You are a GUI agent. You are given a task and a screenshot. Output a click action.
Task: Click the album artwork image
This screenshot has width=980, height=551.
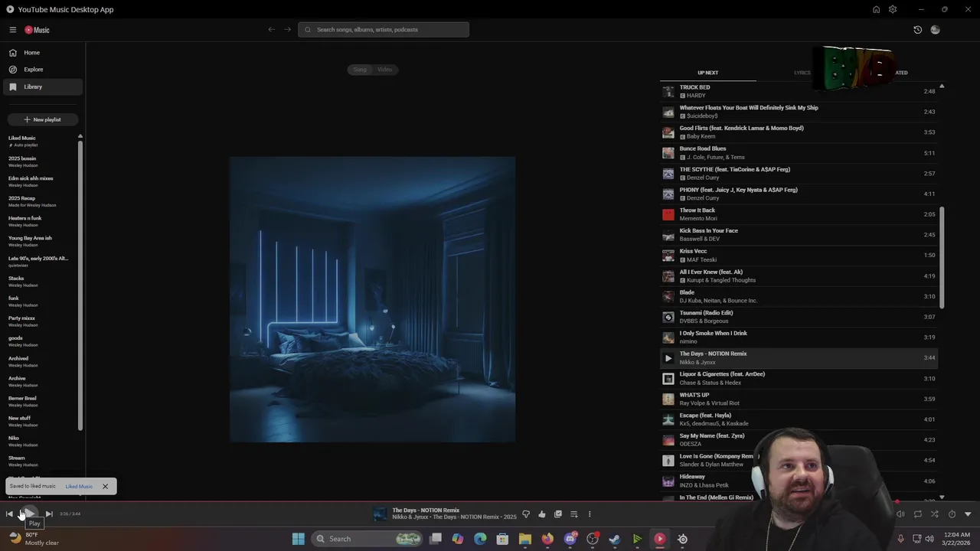(372, 299)
